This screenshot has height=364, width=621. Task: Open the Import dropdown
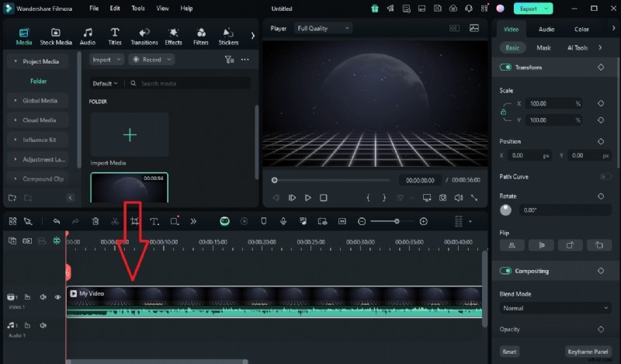106,60
